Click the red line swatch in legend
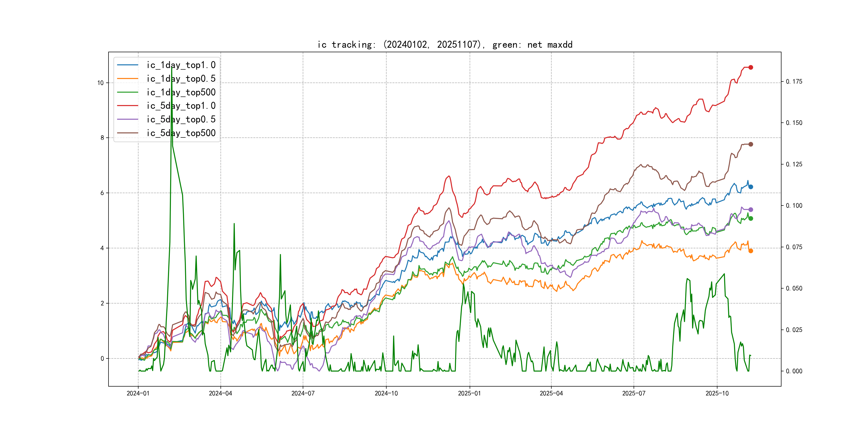 [x=128, y=106]
